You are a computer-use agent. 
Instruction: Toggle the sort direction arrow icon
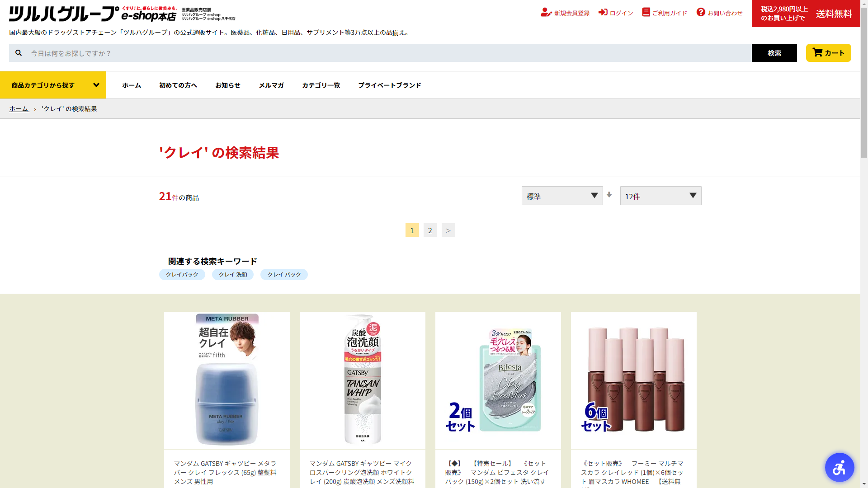click(x=609, y=195)
